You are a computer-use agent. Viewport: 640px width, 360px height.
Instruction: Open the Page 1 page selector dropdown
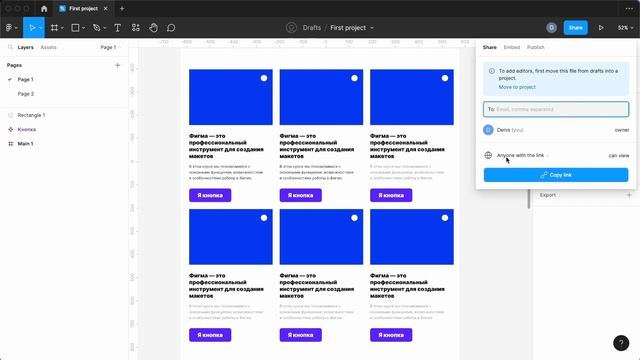point(111,47)
